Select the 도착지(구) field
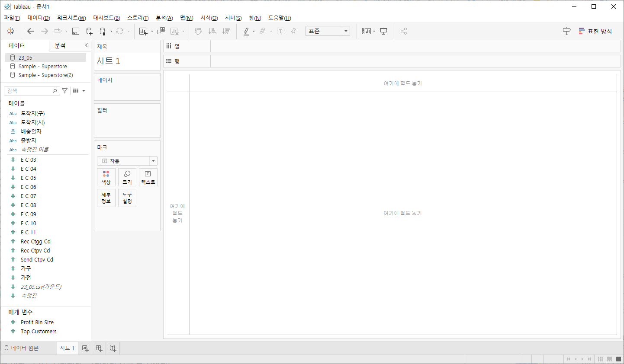 (x=33, y=113)
